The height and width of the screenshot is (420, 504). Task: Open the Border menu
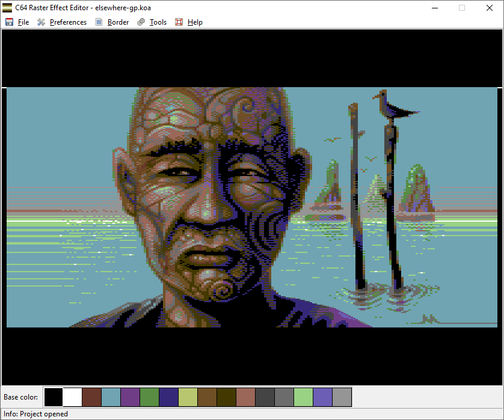[118, 22]
